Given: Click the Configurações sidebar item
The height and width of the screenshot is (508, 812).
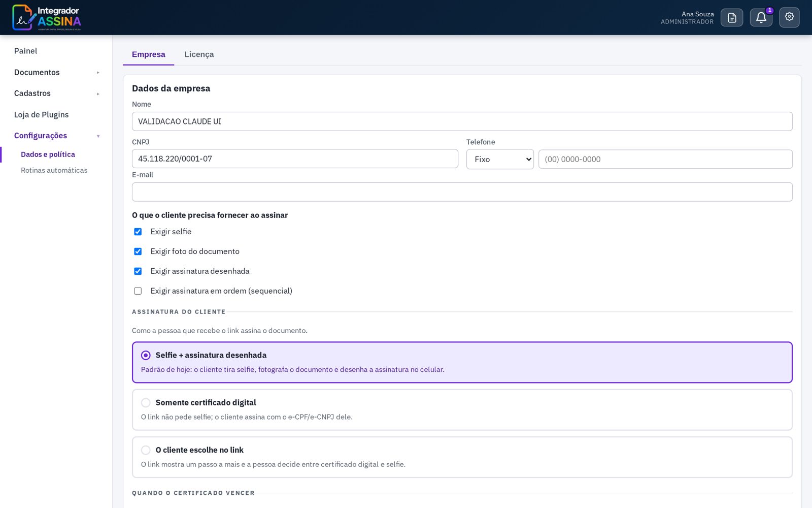Looking at the screenshot, I should (x=41, y=136).
